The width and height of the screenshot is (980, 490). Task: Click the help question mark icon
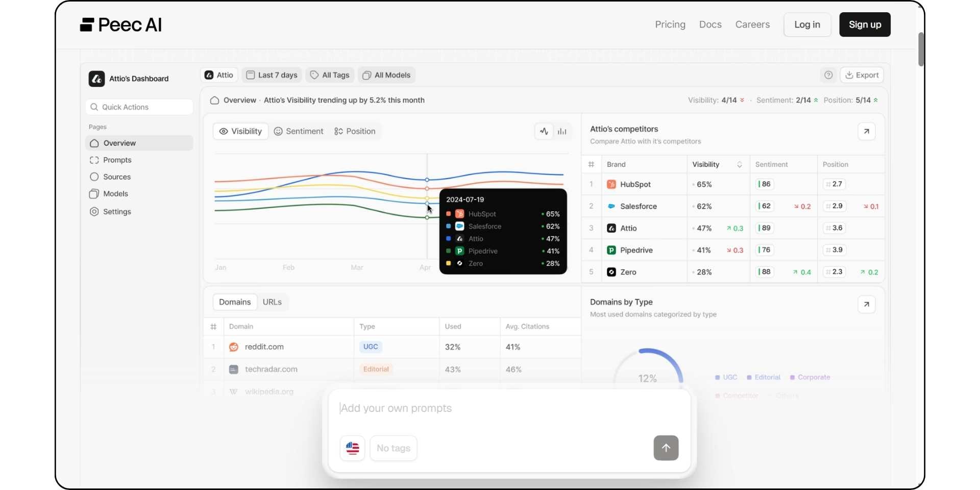pos(828,75)
